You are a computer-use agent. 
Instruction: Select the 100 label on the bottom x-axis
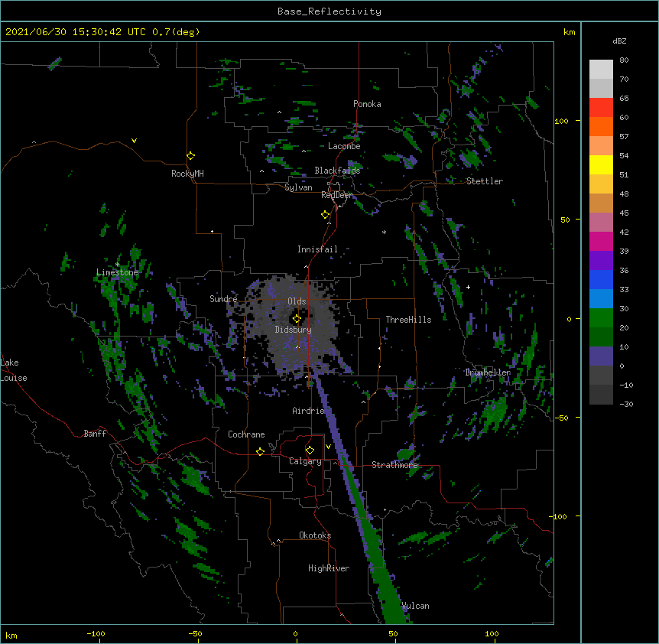pos(492,633)
